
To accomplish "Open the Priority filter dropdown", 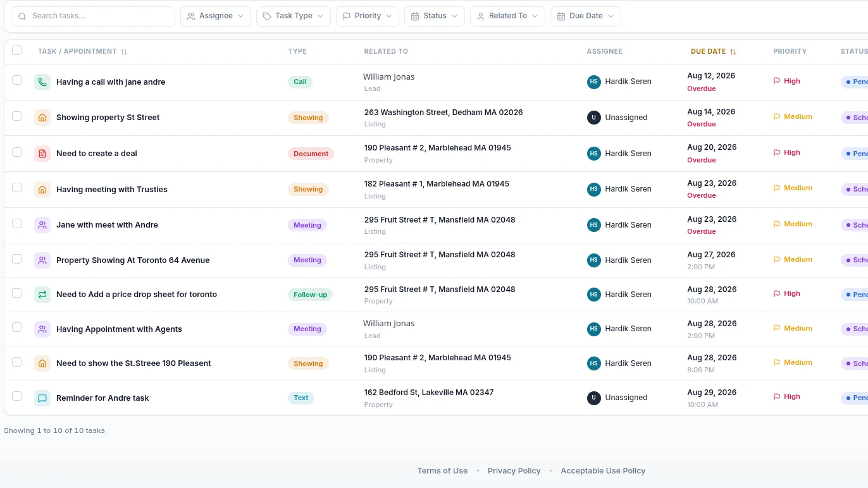I will [368, 16].
